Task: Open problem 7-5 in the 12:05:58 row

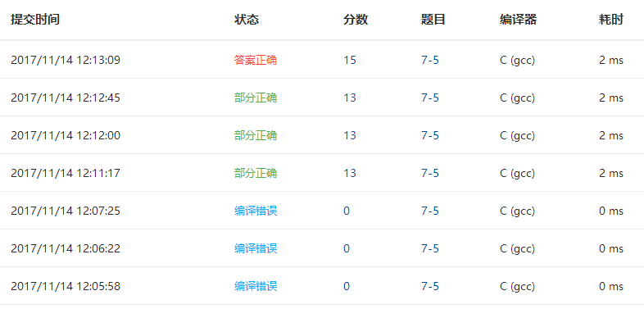Action: coord(430,286)
